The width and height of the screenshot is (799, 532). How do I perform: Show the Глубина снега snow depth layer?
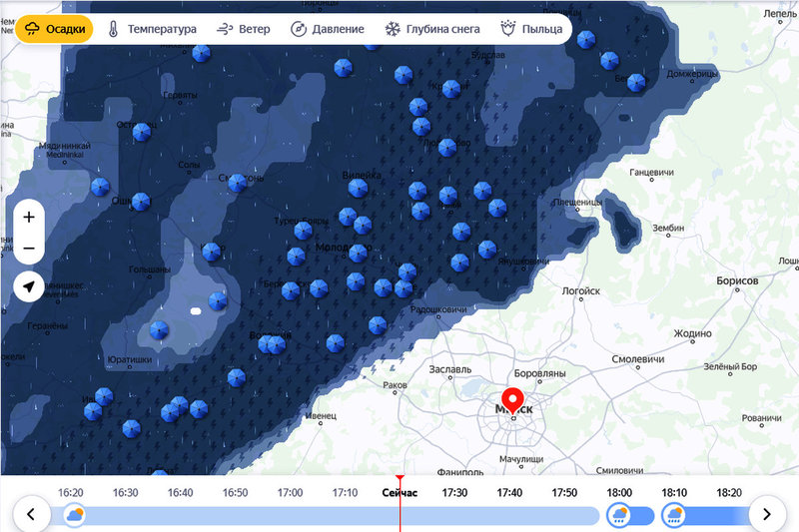(432, 29)
